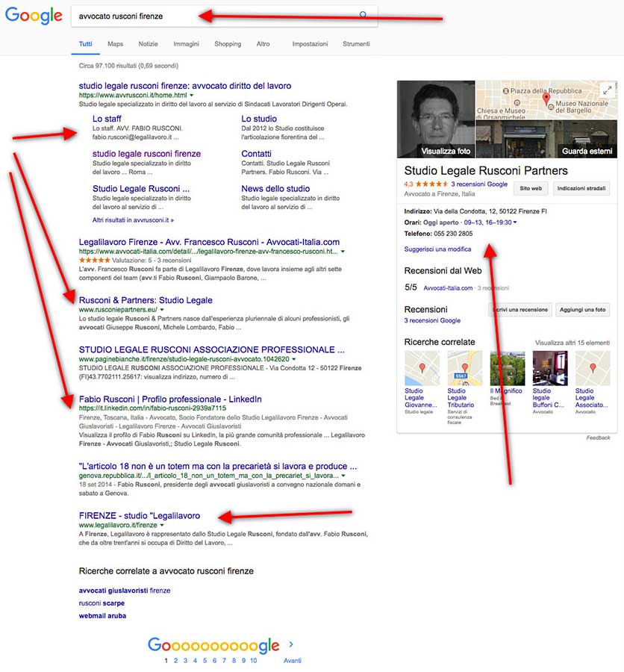Screen dimensions: 624x672
Task: Open dropdown arrow next to avvocati-italia.com URL
Action: coord(343,252)
